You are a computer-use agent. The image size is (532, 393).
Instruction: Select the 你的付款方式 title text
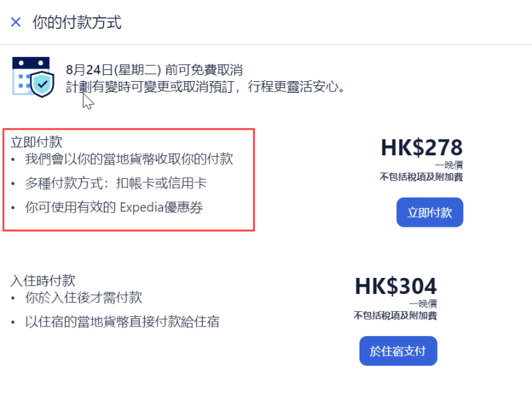[77, 22]
